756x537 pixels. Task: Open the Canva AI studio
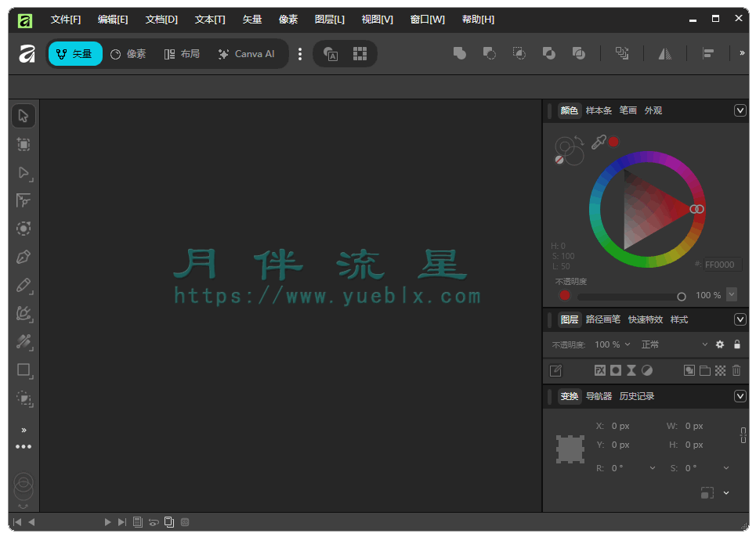pos(246,54)
